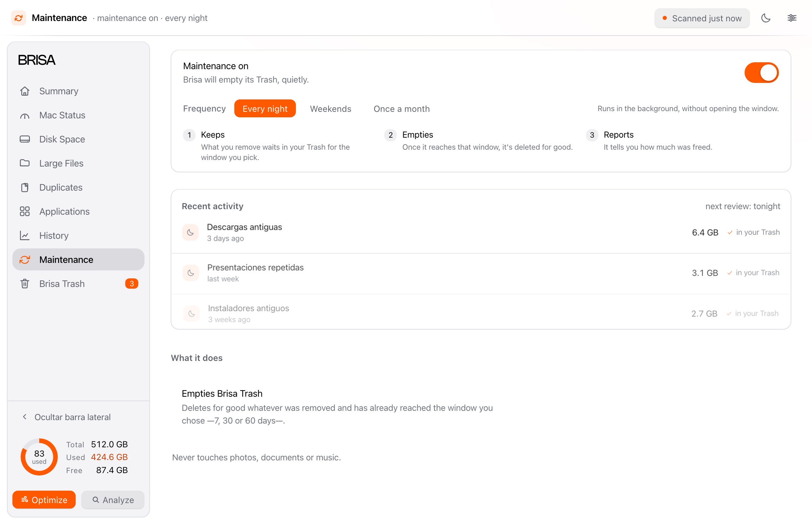The height and width of the screenshot is (523, 812).
Task: Click the Summary house icon
Action: [25, 91]
